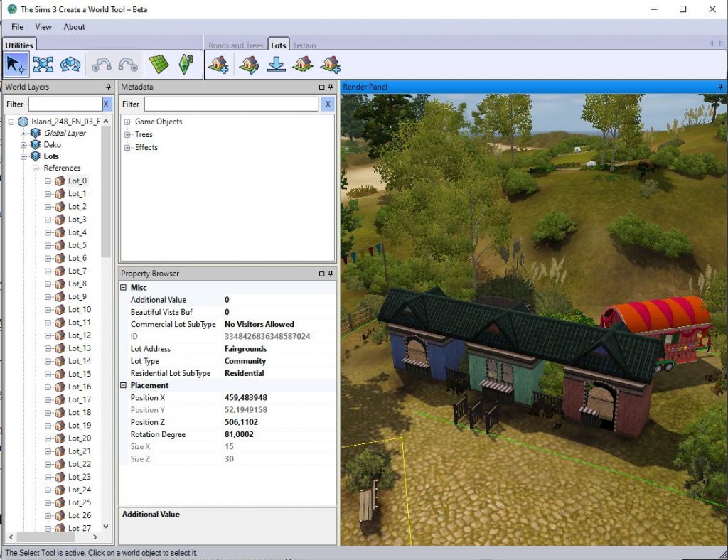This screenshot has height=560, width=728.
Task: Collapse the Lots layer in World Layers
Action: point(24,156)
